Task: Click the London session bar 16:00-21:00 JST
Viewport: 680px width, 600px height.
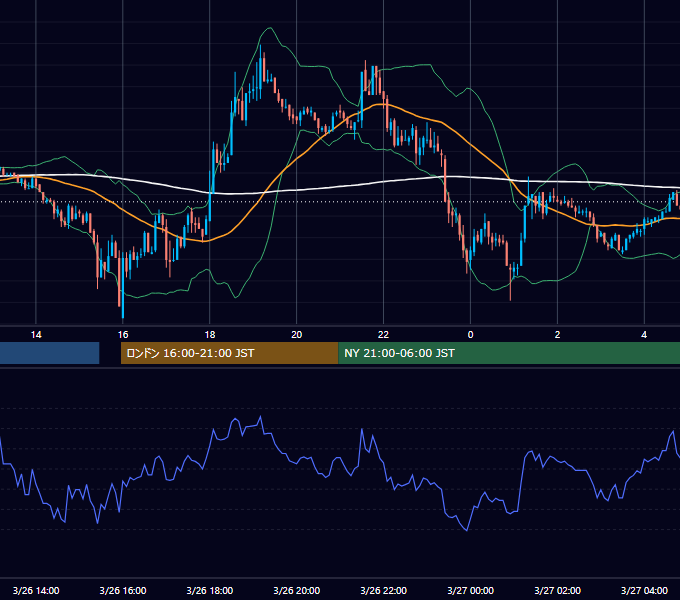Action: (x=229, y=353)
